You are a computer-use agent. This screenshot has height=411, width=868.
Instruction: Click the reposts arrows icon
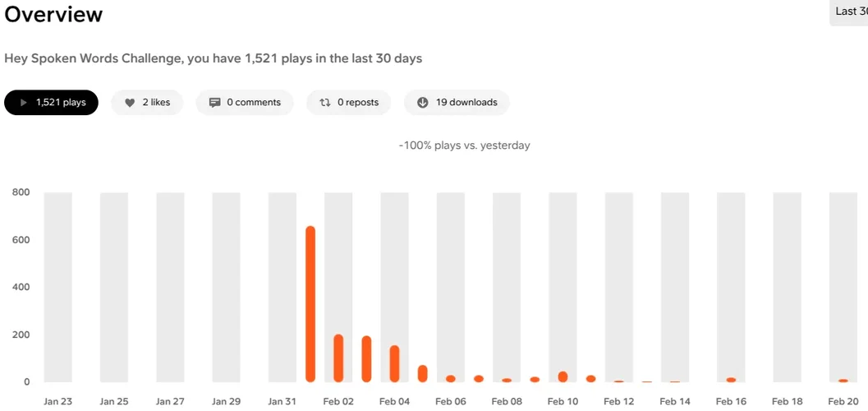point(325,103)
